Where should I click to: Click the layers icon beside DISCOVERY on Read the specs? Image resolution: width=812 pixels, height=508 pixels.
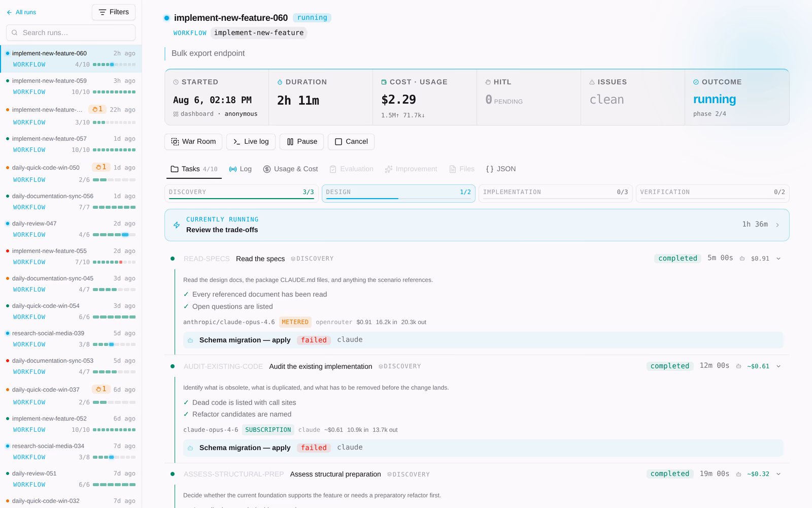tap(293, 259)
